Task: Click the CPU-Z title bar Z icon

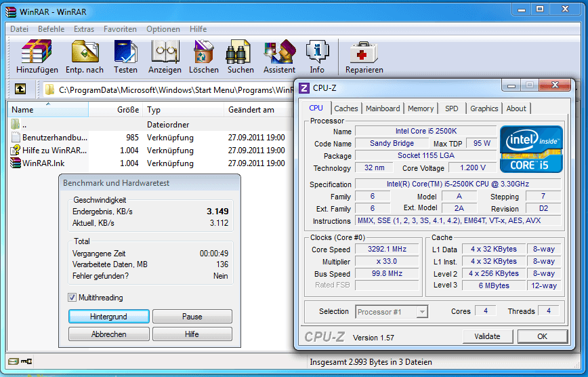Action: pos(304,88)
